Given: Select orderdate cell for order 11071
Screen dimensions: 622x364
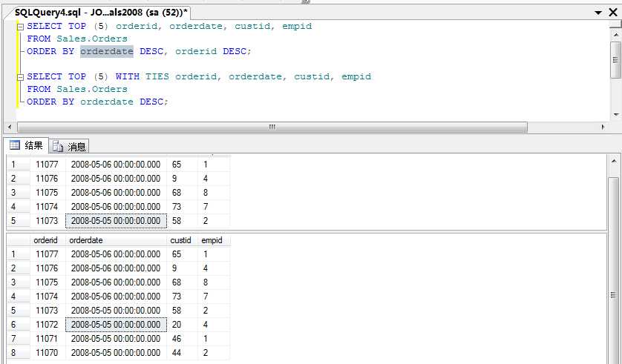Looking at the screenshot, I should [x=117, y=339].
